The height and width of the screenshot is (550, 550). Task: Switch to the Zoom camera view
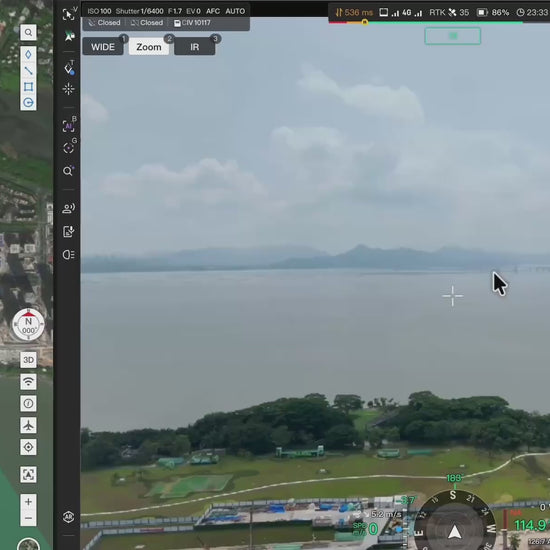click(149, 47)
